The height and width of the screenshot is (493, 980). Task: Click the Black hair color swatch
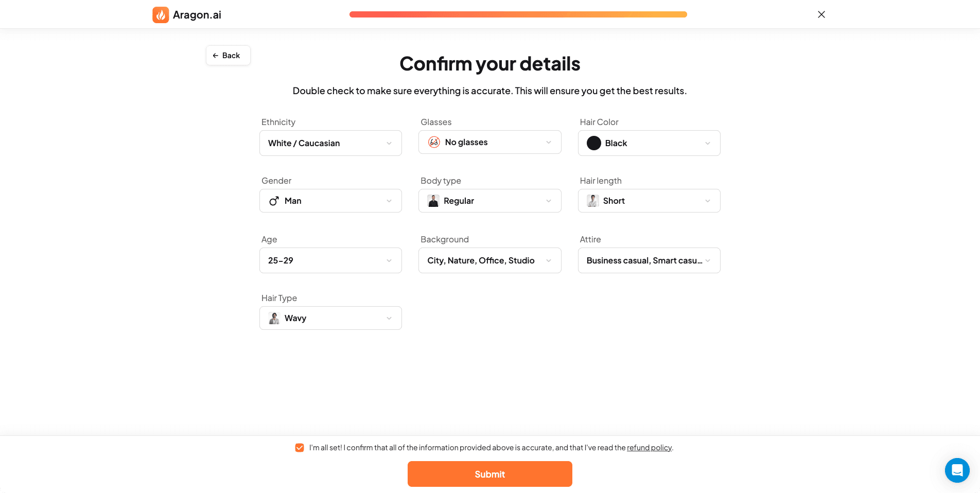593,143
